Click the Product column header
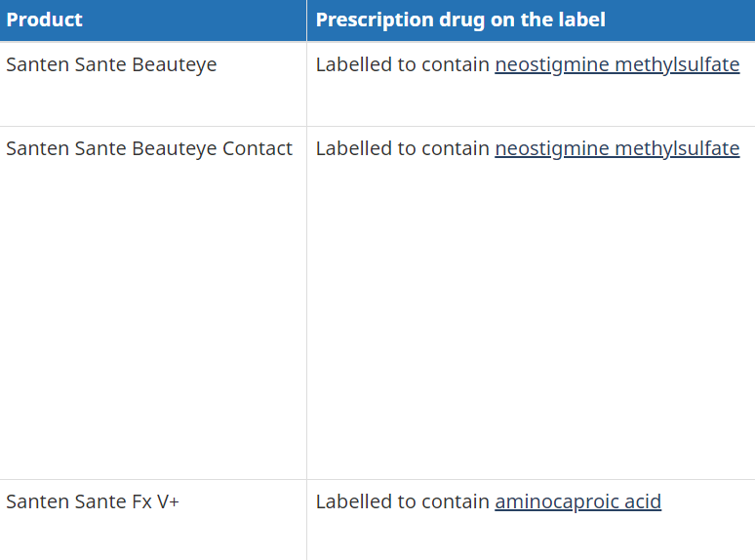755x560 pixels. 153,20
